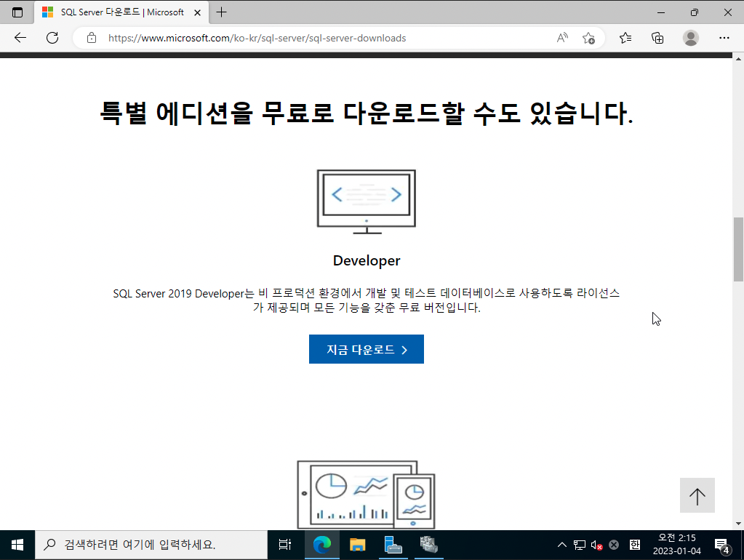Close the SQL Server 다운로드 tab
Screen dimensions: 744x560
tap(197, 13)
